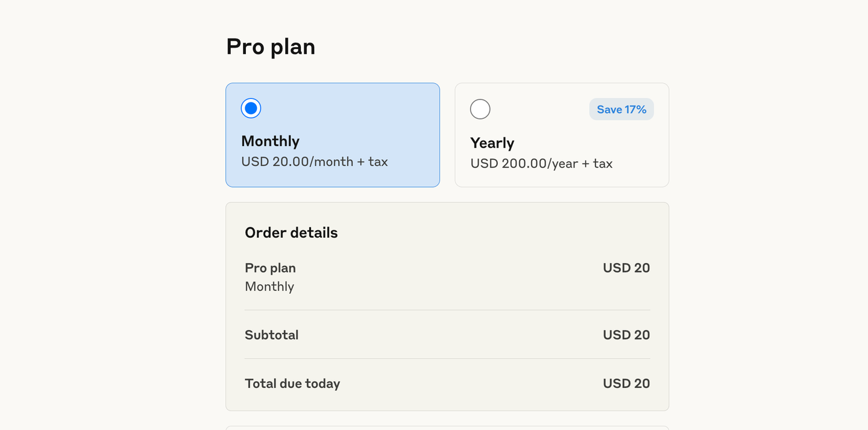Click the USD 20.00/month + tax text

315,162
